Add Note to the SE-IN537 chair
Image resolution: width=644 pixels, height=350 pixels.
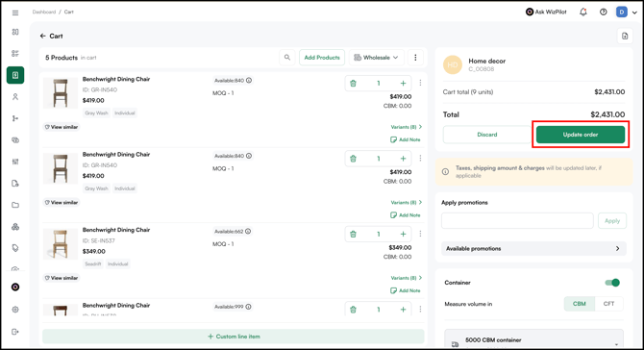click(406, 290)
